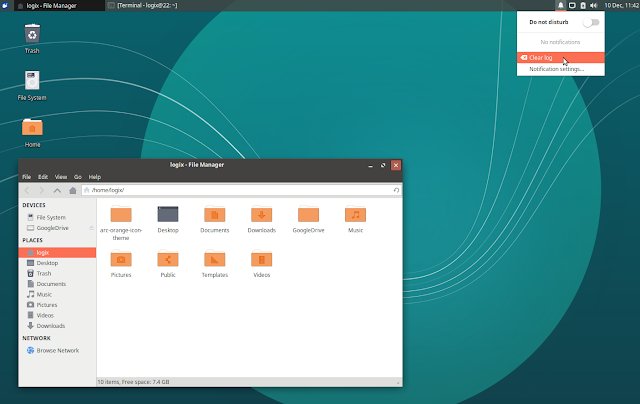Image resolution: width=640 pixels, height=404 pixels.
Task: Toggle the Do not disturb switch
Action: pyautogui.click(x=591, y=22)
